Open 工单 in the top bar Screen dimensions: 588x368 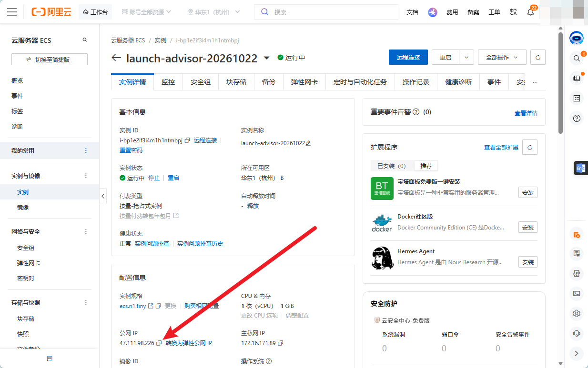point(494,12)
